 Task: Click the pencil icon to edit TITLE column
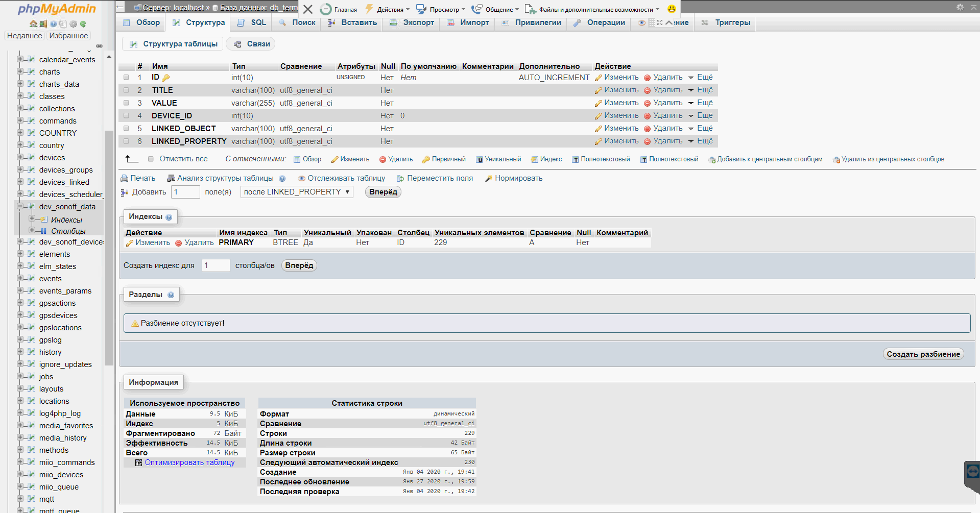tap(598, 90)
